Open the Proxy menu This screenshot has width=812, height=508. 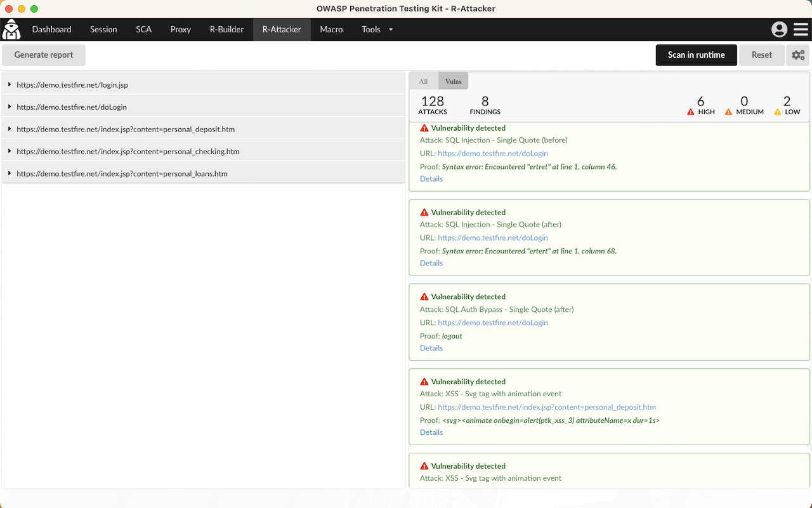pos(180,29)
